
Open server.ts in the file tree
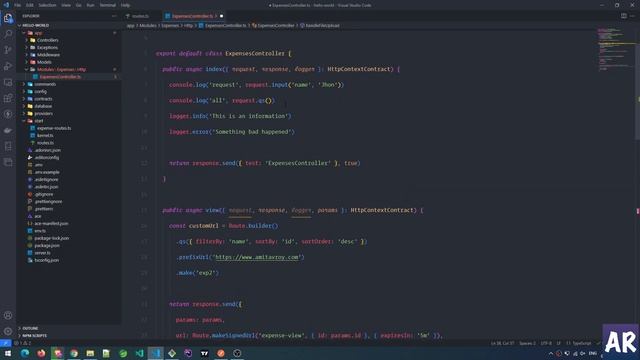[x=69, y=253]
